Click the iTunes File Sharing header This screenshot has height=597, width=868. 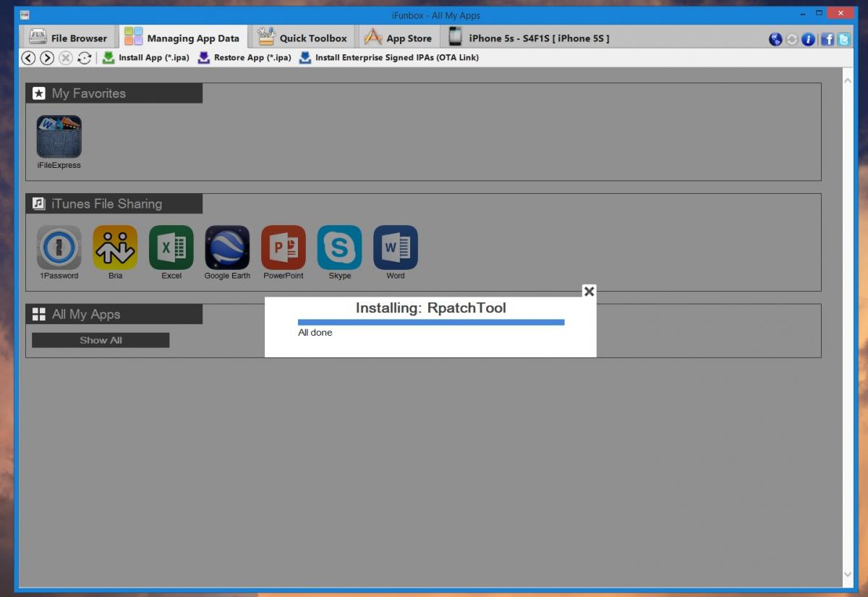[x=114, y=204]
